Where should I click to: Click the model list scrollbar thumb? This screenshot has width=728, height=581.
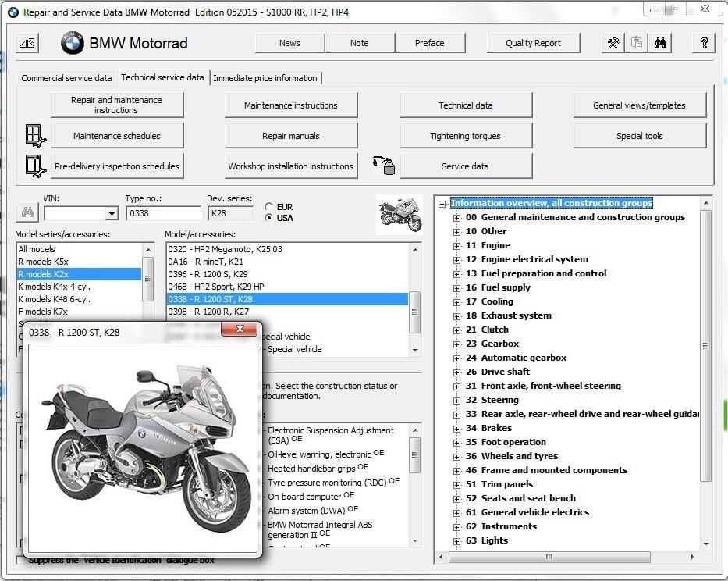pyautogui.click(x=414, y=312)
